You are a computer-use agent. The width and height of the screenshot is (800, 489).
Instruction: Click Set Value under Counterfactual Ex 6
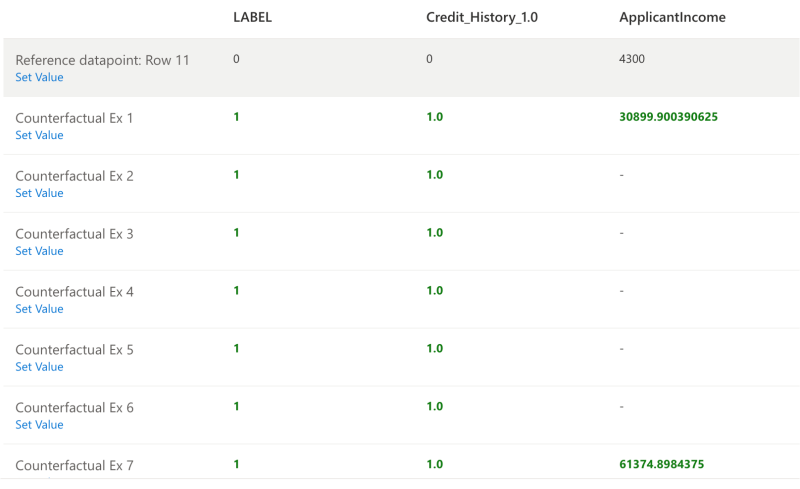tap(39, 425)
